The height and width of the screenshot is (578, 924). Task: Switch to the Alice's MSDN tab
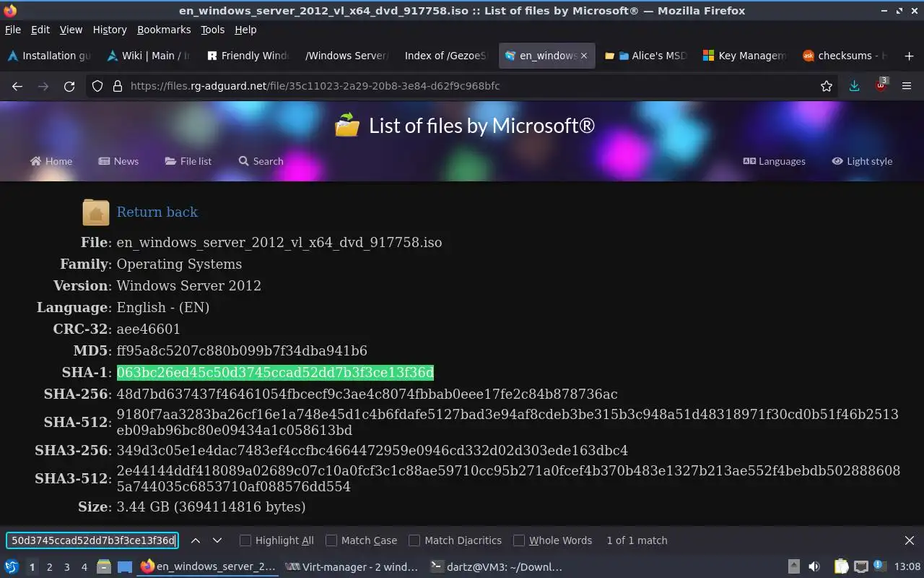click(x=645, y=56)
